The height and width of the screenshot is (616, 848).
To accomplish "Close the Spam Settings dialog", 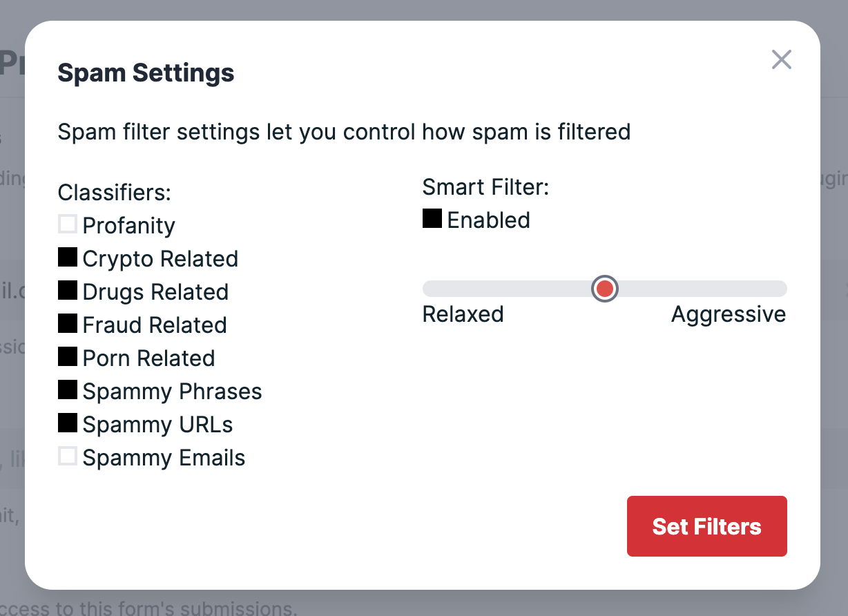I will point(781,60).
